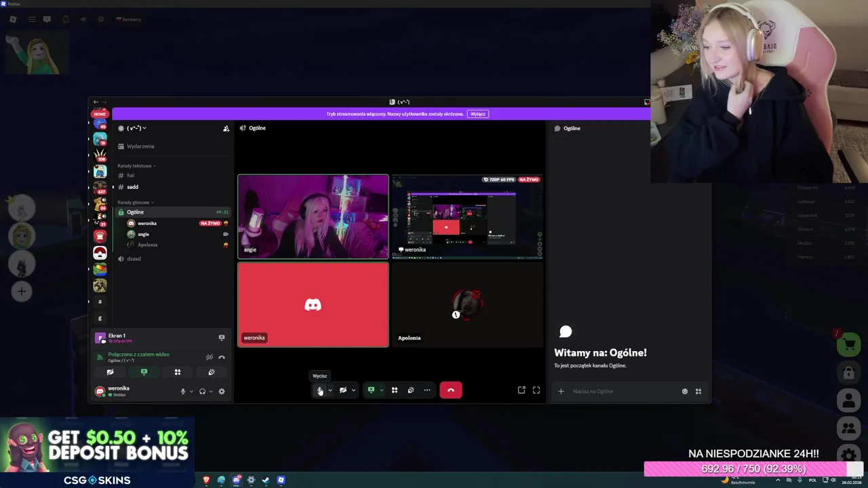
Task: Toggle screen share in call controls bar
Action: (x=371, y=390)
